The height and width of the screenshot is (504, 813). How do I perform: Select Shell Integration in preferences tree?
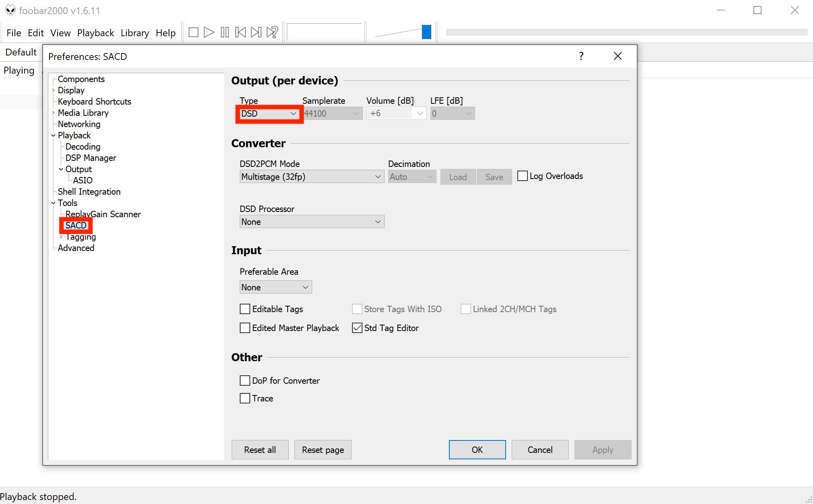coord(89,192)
